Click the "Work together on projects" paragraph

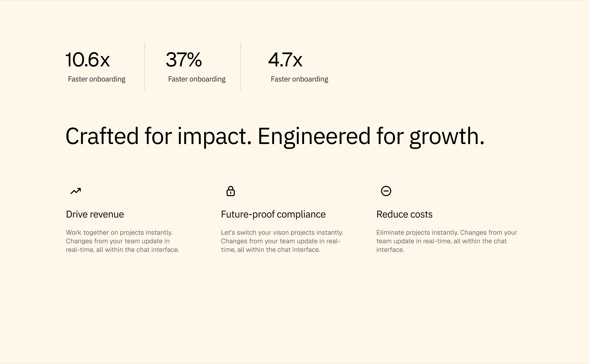click(122, 241)
